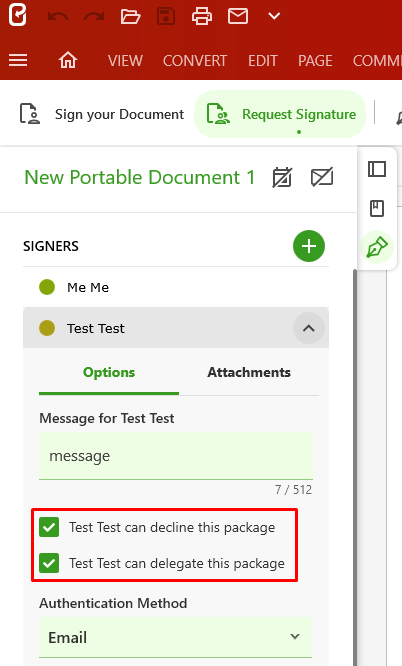Image resolution: width=402 pixels, height=666 pixels.
Task: Uncheck Test Test can delegate this package
Action: click(49, 563)
